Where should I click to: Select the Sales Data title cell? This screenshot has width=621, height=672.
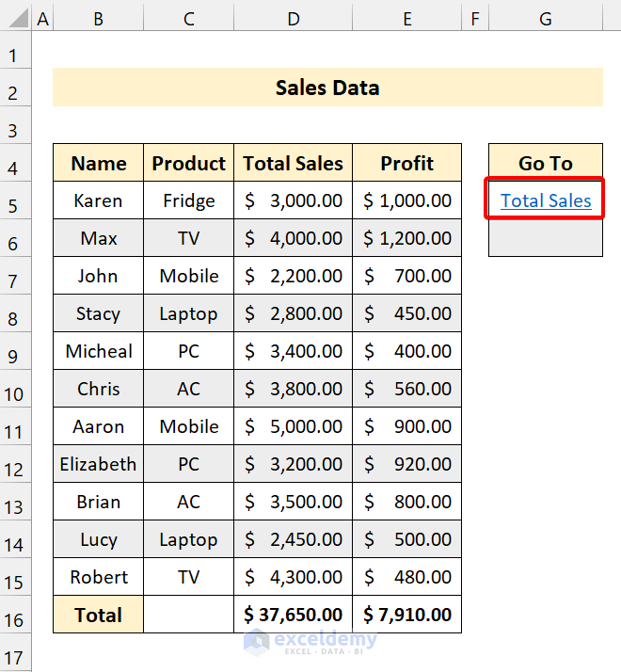[327, 88]
